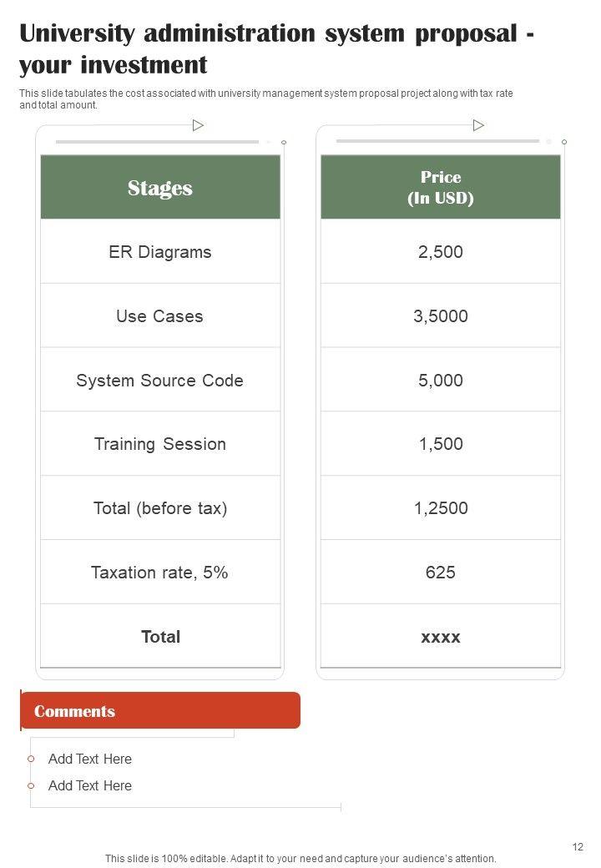The image size is (601, 868).
Task: Click the gray progress bar above Price header
Action: [x=437, y=142]
